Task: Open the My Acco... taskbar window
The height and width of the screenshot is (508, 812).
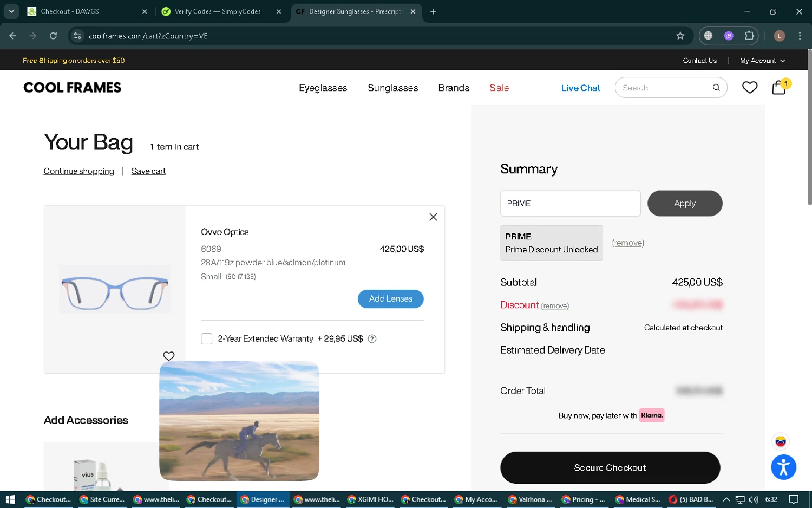Action: point(477,499)
